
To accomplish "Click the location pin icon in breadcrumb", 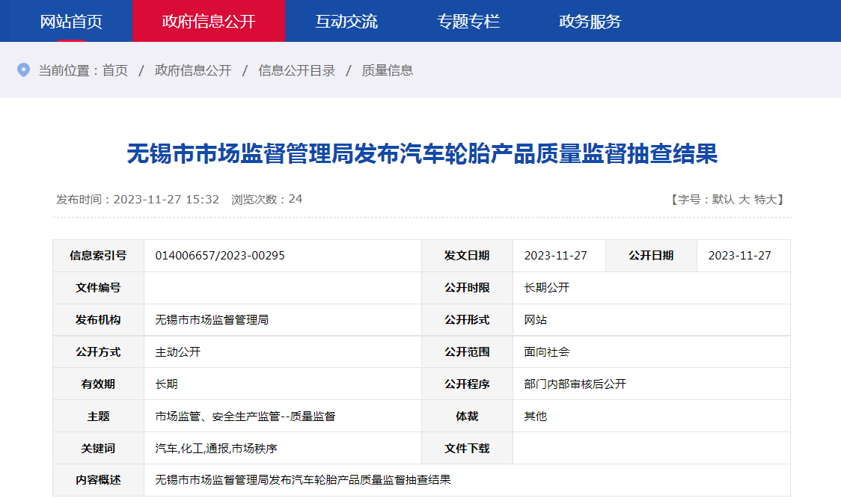I will [23, 70].
